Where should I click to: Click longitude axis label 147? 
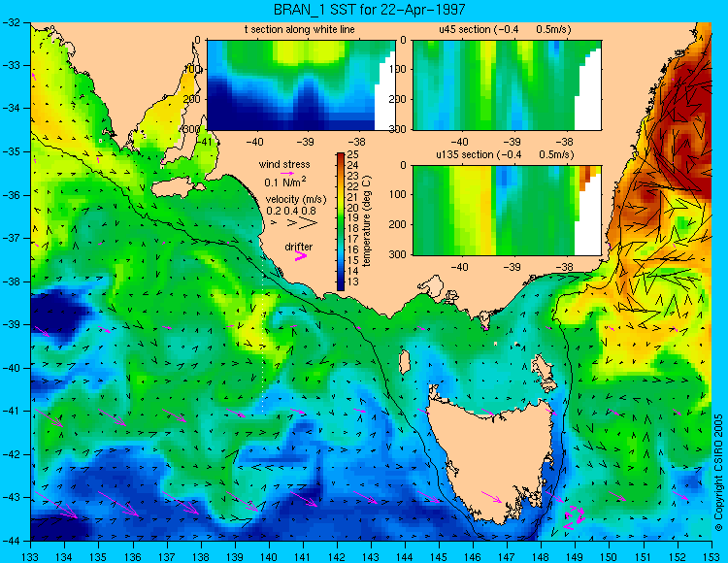click(x=506, y=557)
